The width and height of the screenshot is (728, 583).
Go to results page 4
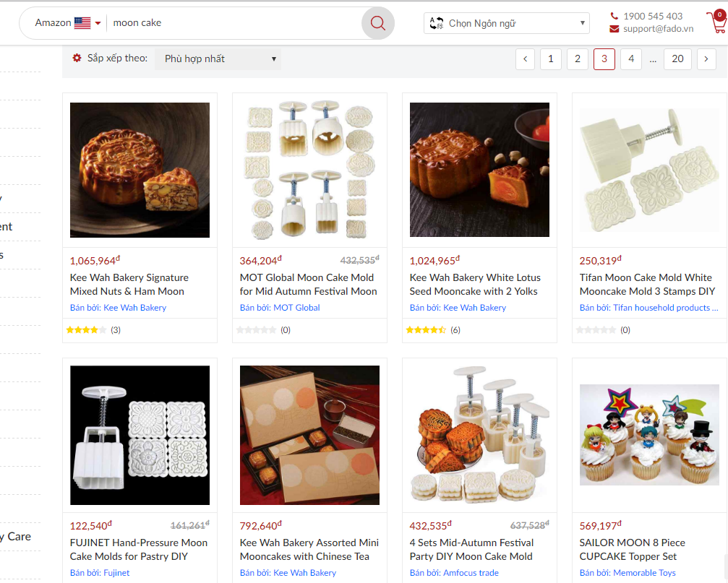631,59
